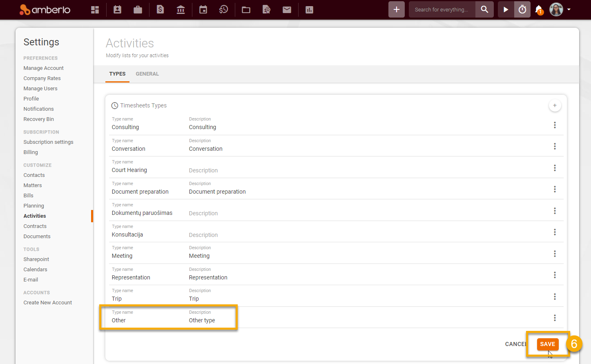Viewport: 591px width, 364px height.
Task: Open Matters via the briefcase icon
Action: [x=138, y=9]
